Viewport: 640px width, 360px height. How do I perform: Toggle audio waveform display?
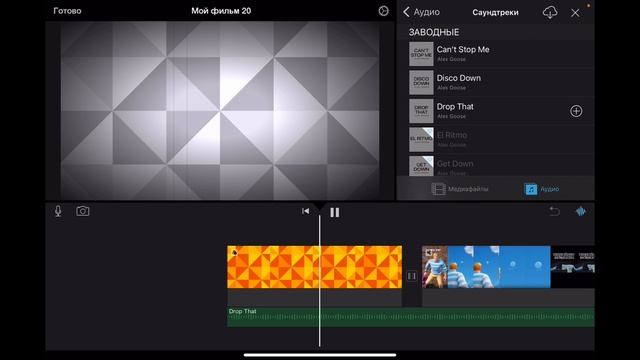coord(580,211)
